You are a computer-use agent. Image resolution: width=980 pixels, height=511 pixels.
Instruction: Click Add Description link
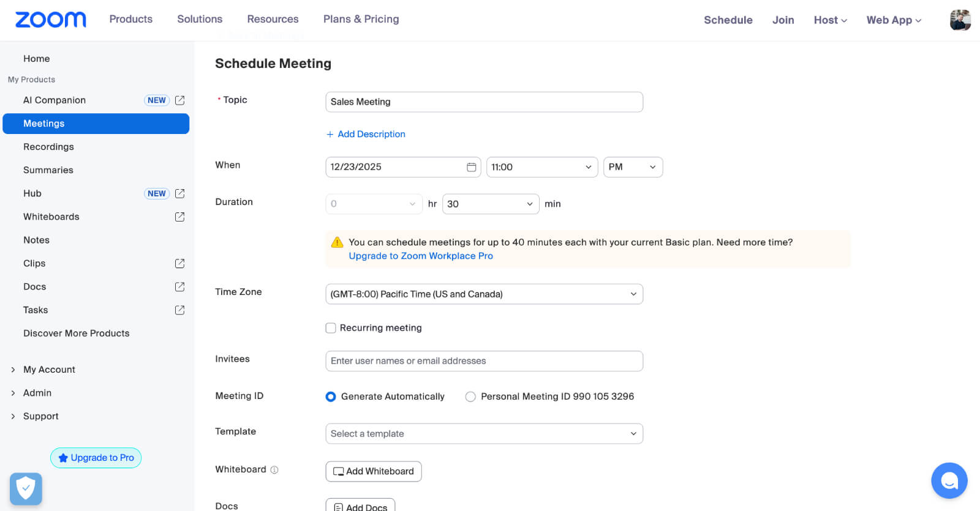(x=371, y=134)
